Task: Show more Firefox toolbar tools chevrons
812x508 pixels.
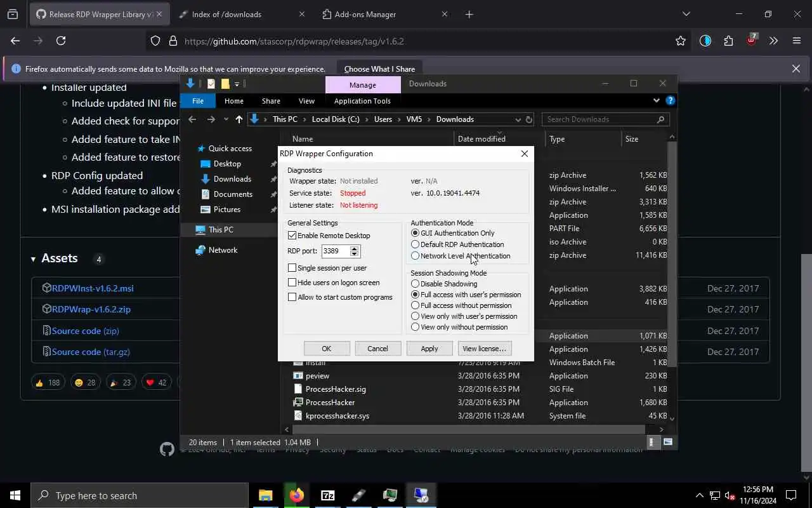Action: click(773, 41)
